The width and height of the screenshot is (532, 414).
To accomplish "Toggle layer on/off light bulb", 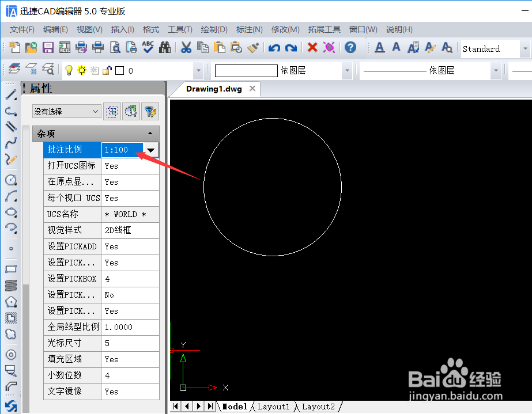I will [x=69, y=70].
